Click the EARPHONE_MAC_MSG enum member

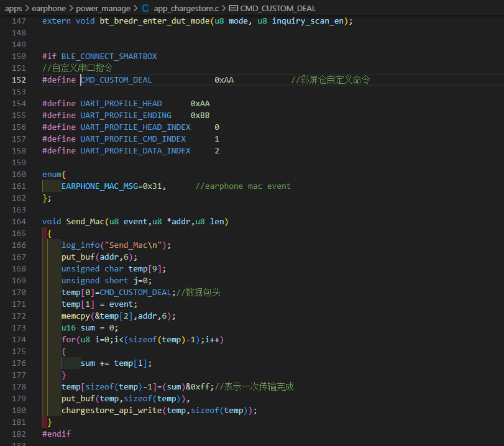click(x=99, y=186)
